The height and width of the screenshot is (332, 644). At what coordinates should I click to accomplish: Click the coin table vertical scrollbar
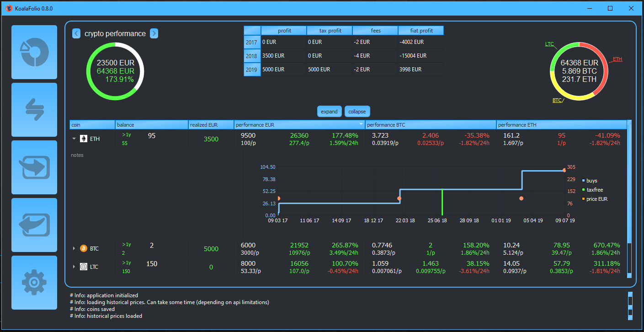point(629,183)
